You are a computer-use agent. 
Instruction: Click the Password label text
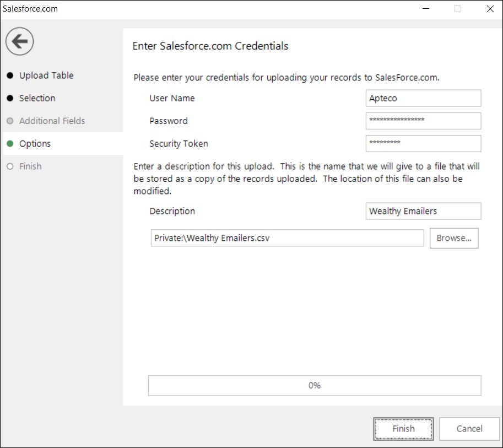point(169,121)
